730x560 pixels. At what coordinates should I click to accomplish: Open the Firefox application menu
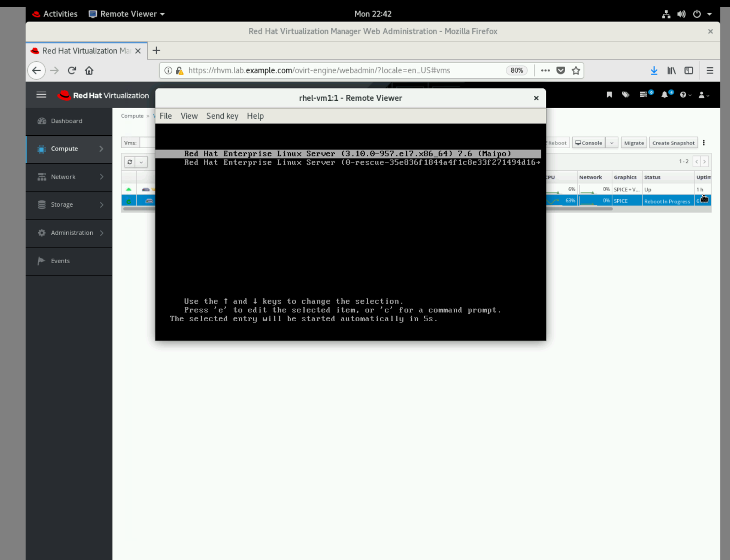click(710, 70)
